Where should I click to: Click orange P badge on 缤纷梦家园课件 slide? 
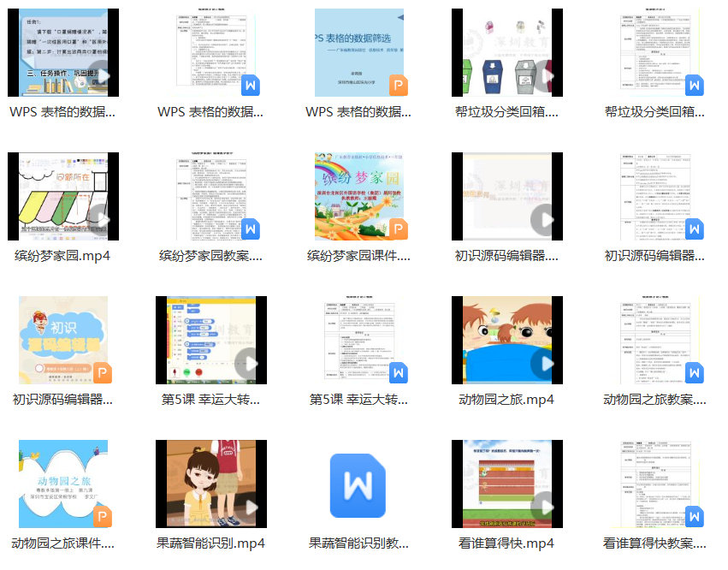(x=398, y=229)
